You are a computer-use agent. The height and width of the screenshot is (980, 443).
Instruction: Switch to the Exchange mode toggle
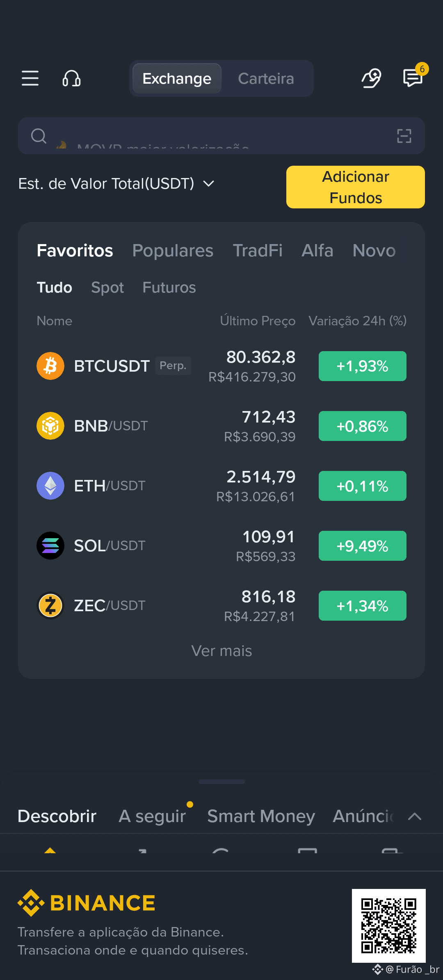[177, 78]
